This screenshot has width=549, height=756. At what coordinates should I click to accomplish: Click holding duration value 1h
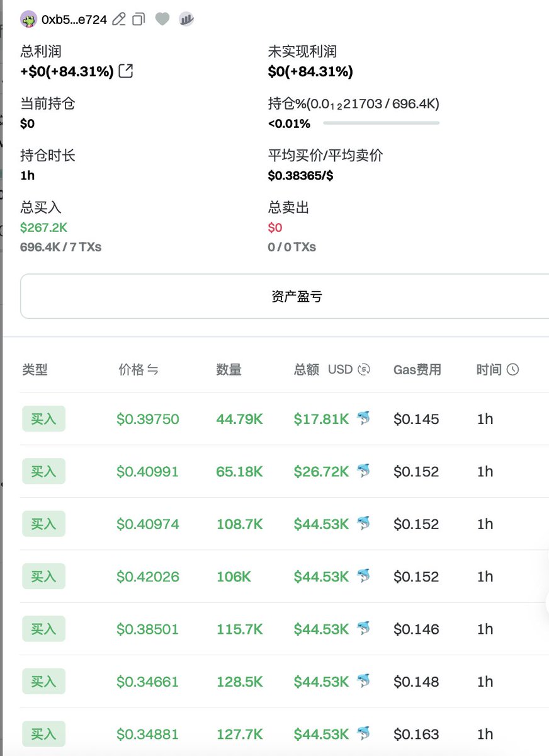[28, 176]
